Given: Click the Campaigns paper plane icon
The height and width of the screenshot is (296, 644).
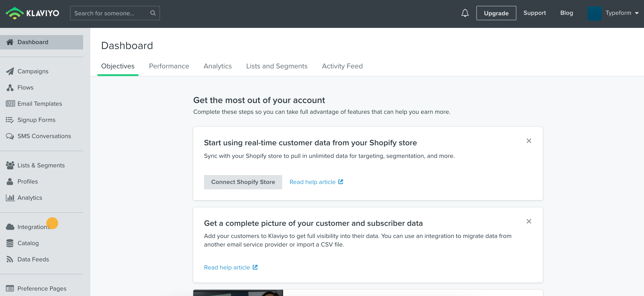Looking at the screenshot, I should (x=10, y=71).
